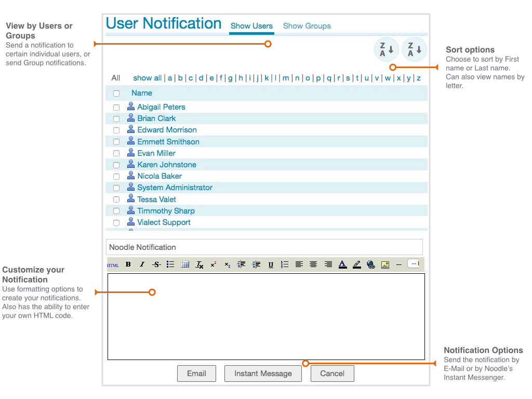Viewport: 532px width, 399px height.
Task: Switch to the Show Groups tab
Action: [x=307, y=26]
